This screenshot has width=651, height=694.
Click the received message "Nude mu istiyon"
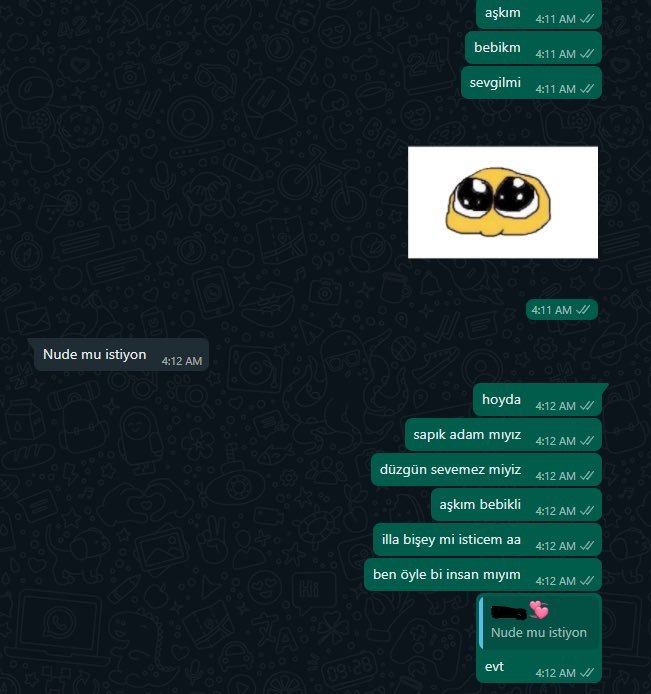tap(118, 355)
